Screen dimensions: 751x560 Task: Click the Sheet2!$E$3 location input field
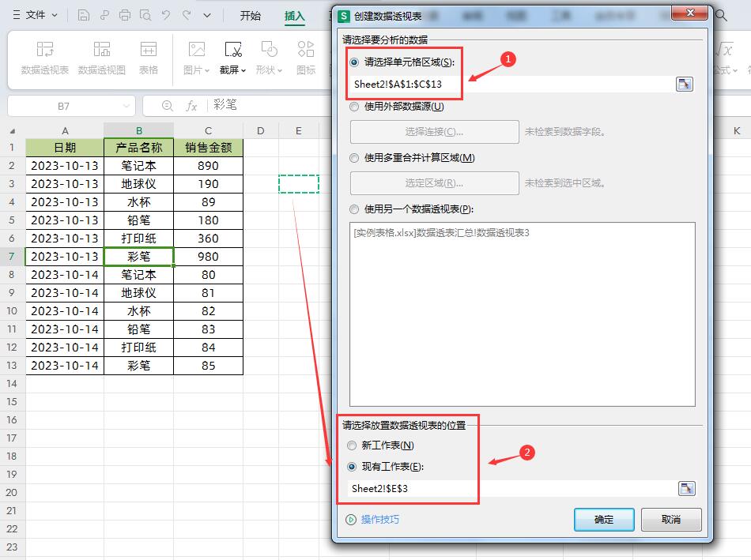511,489
